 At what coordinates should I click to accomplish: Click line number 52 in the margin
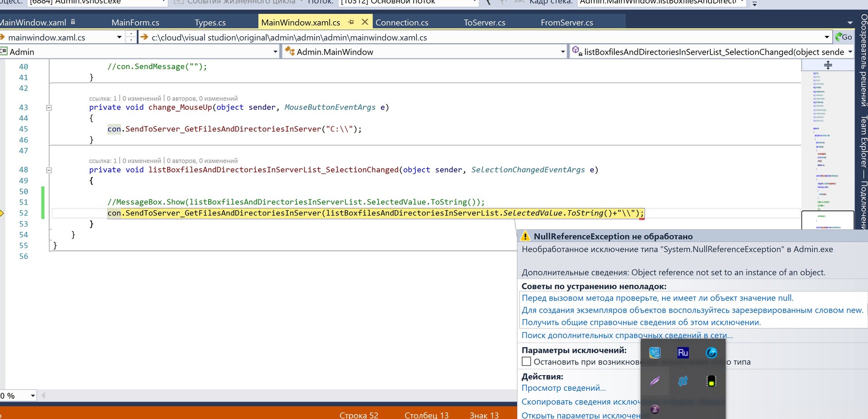pyautogui.click(x=24, y=213)
